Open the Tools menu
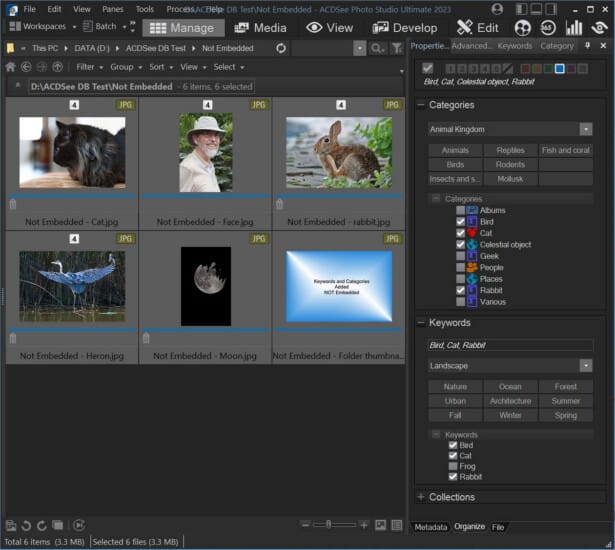The height and width of the screenshot is (550, 615). click(x=145, y=9)
